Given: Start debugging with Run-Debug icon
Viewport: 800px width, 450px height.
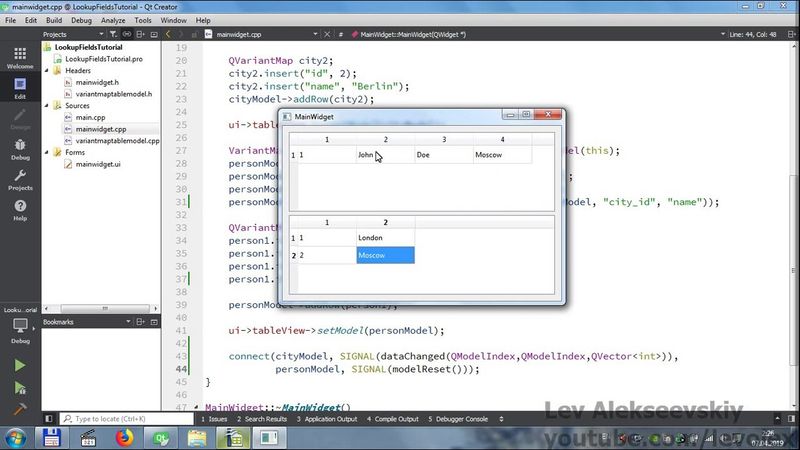Looking at the screenshot, I should [20, 388].
